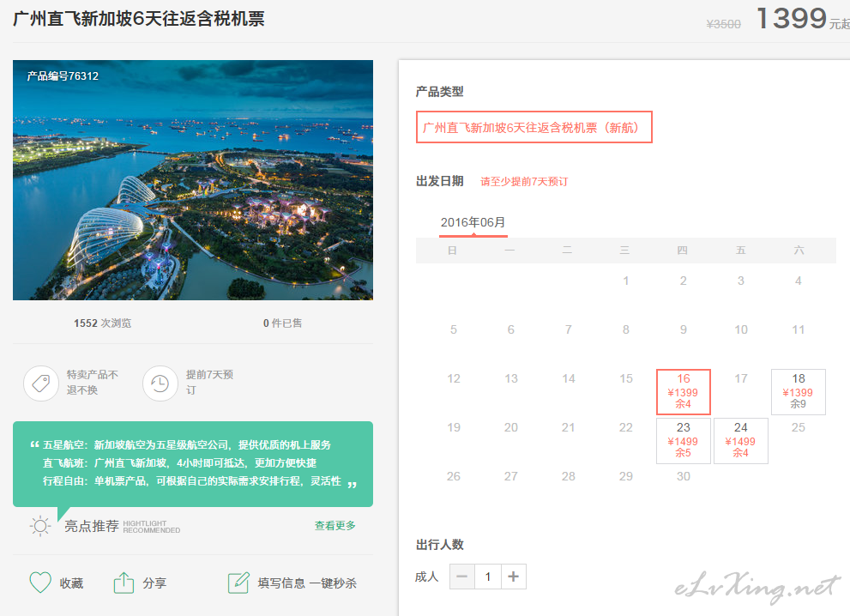The width and height of the screenshot is (850, 616).
Task: Click date 22 in the calendar
Action: coord(625,427)
